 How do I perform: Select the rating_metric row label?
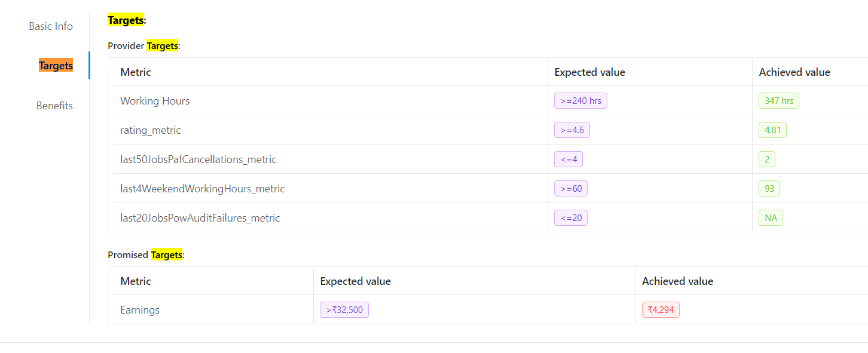(x=151, y=130)
